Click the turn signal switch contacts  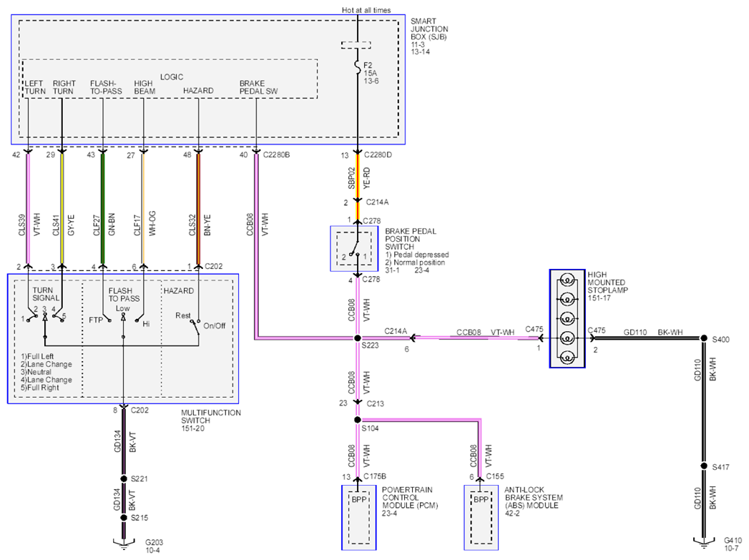[x=45, y=316]
